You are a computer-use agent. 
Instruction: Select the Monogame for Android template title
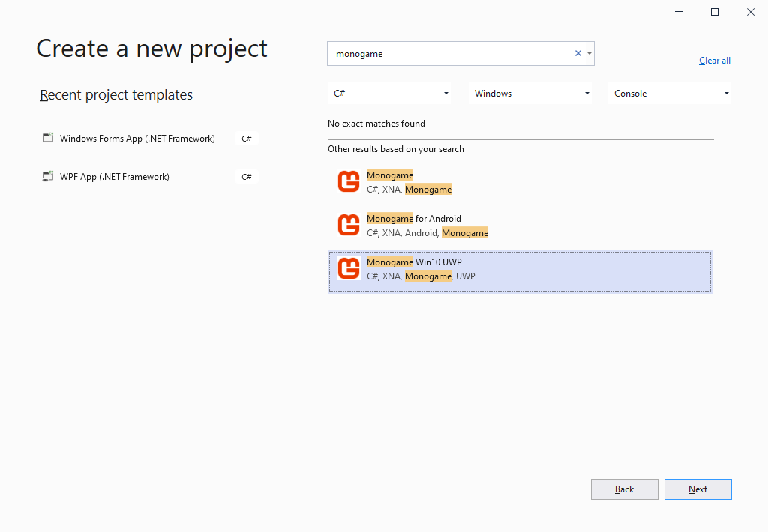pyautogui.click(x=414, y=218)
